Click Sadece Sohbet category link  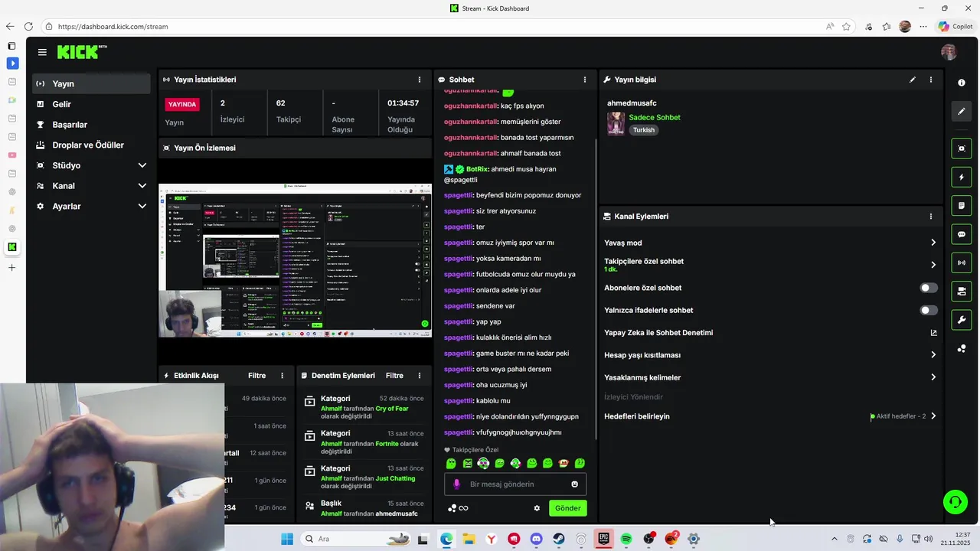[655, 117]
